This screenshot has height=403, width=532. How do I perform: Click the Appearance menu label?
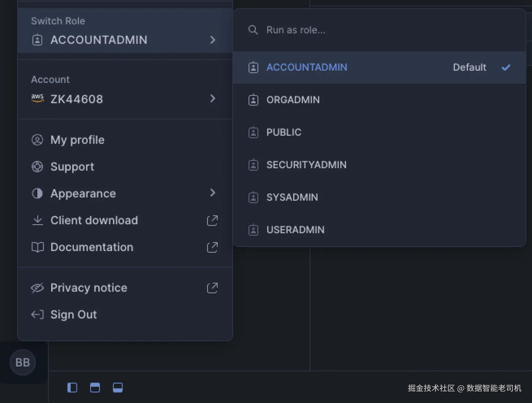click(83, 193)
